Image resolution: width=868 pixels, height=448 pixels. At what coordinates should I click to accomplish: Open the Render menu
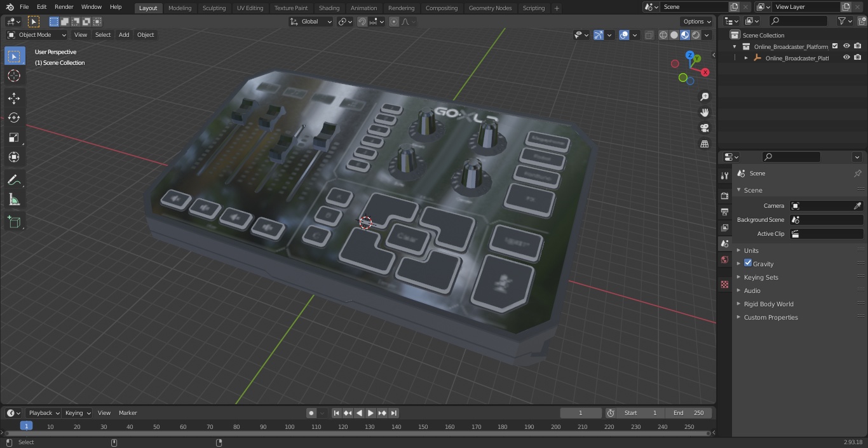pyautogui.click(x=64, y=7)
